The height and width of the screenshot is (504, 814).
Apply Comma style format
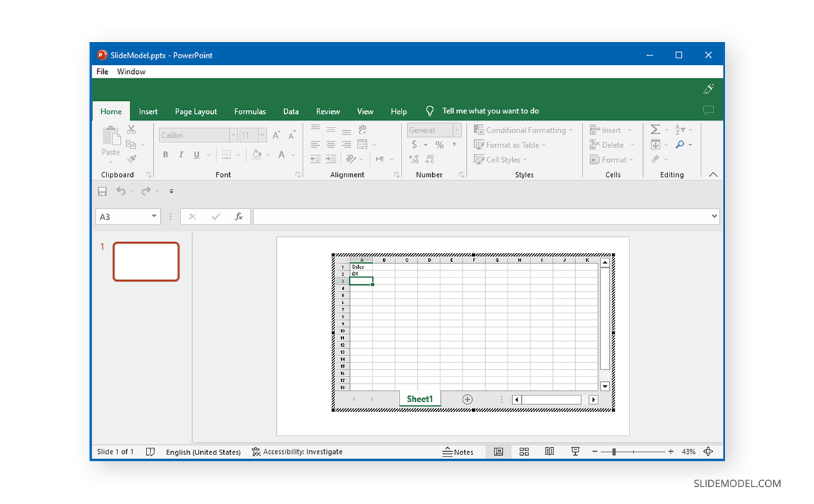coord(455,144)
